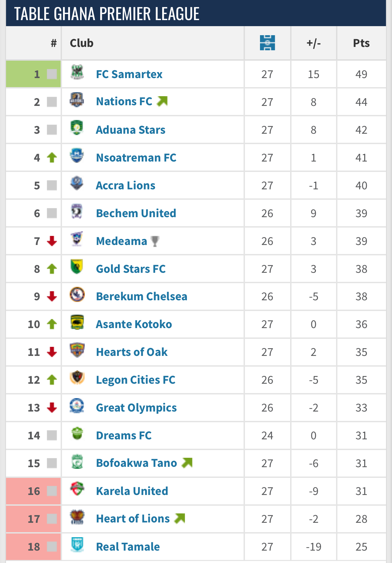Select the +/- goal difference header

point(314,43)
